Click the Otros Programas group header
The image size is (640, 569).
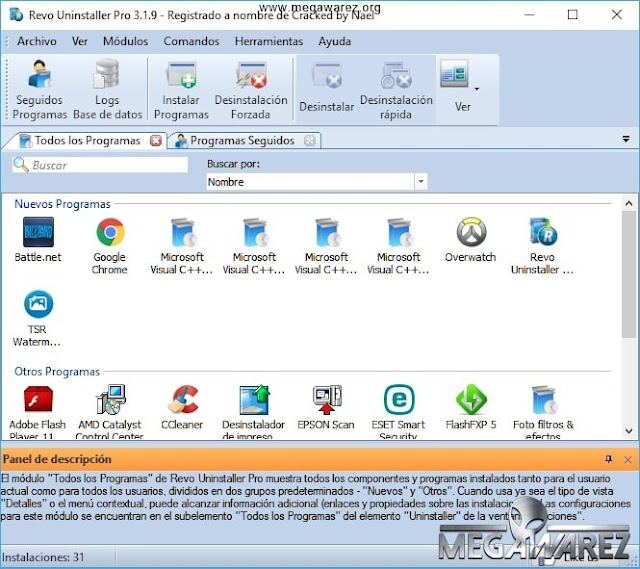(57, 371)
